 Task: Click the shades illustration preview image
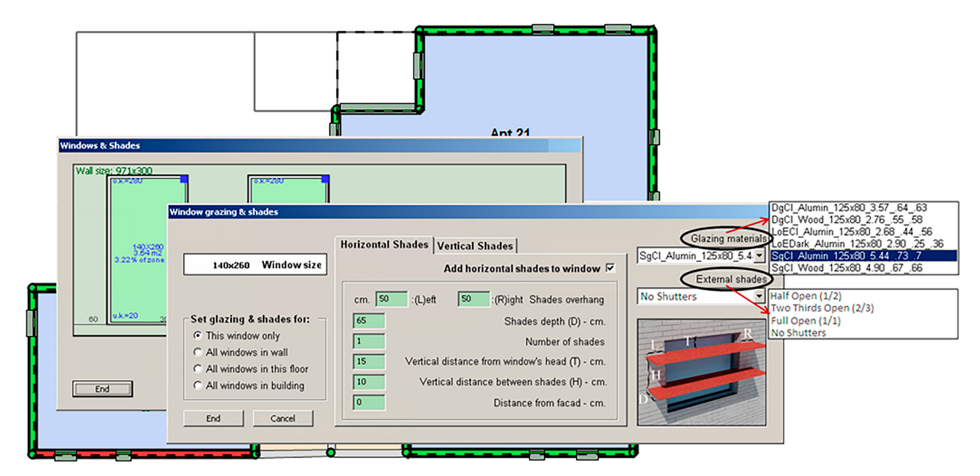[701, 372]
